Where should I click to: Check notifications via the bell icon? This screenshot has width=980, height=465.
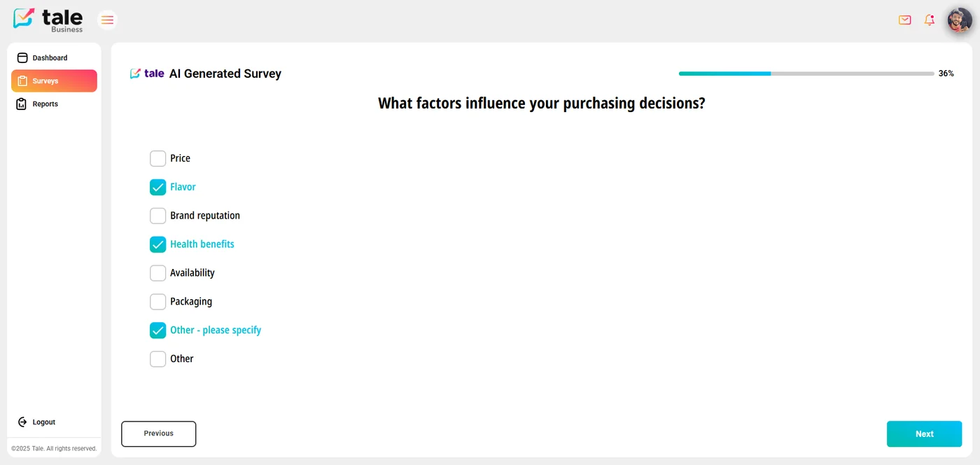coord(929,20)
